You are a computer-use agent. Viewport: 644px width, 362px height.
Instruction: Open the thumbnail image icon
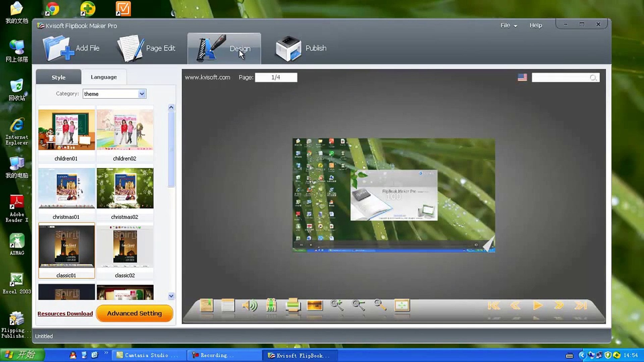point(314,305)
